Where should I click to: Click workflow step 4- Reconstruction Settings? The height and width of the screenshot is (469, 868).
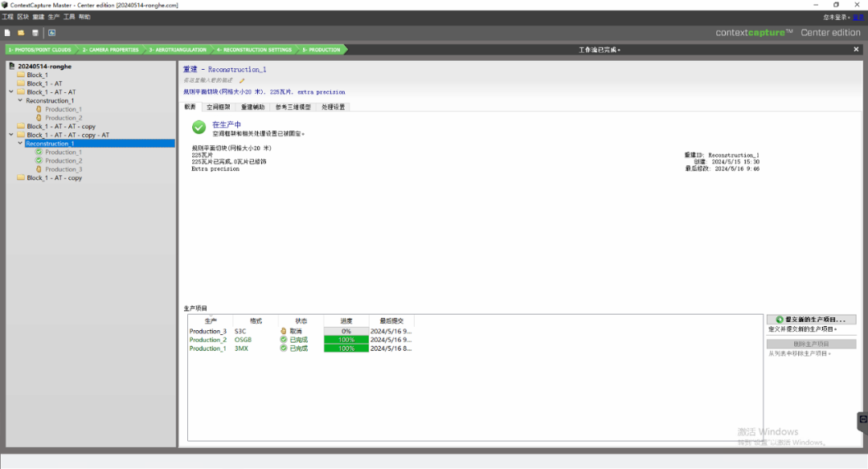coord(254,50)
